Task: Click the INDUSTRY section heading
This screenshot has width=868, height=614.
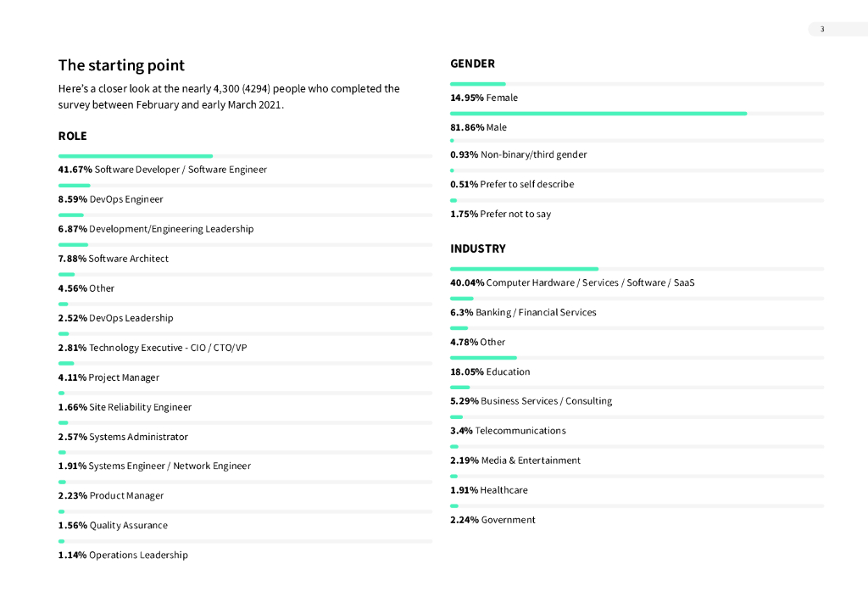Action: click(478, 248)
